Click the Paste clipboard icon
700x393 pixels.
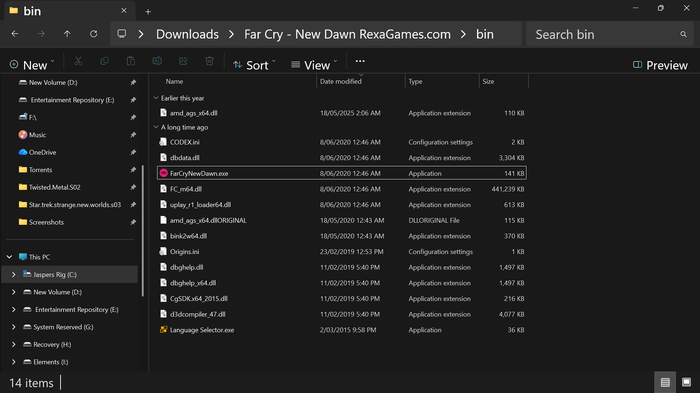(131, 61)
